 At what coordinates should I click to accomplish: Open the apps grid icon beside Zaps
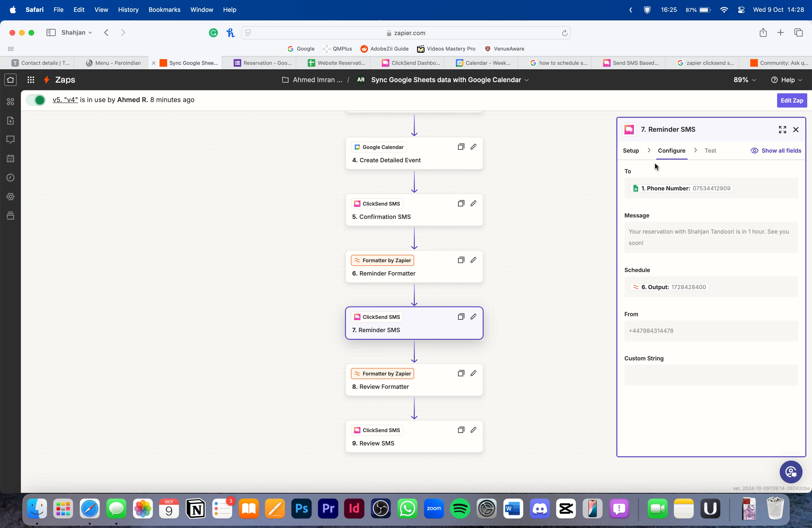pos(31,80)
